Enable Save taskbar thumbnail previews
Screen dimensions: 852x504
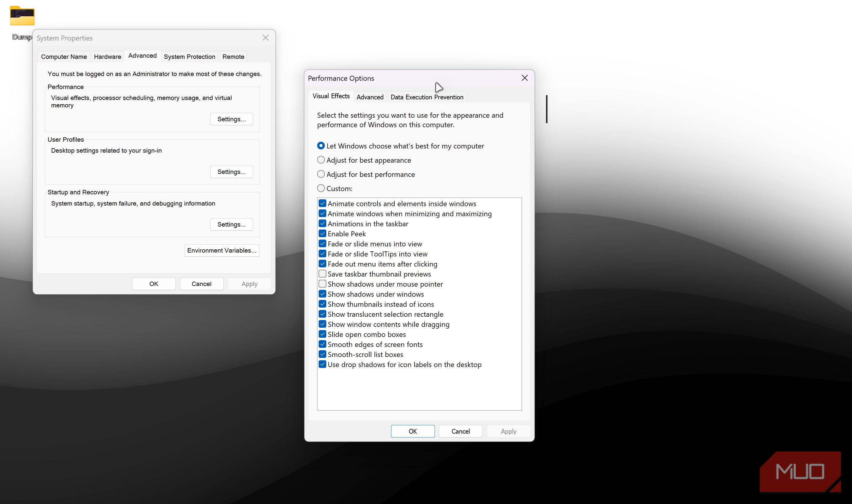pyautogui.click(x=322, y=274)
